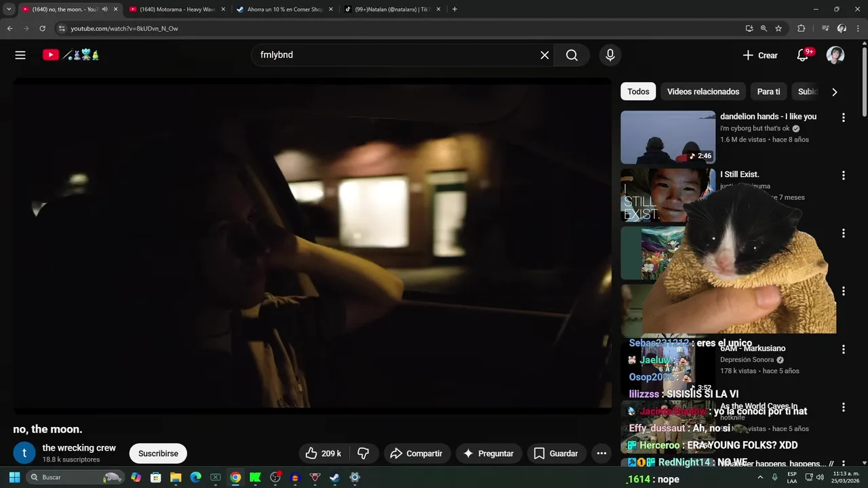Click the video player to pause
This screenshot has height=488, width=868.
313,245
